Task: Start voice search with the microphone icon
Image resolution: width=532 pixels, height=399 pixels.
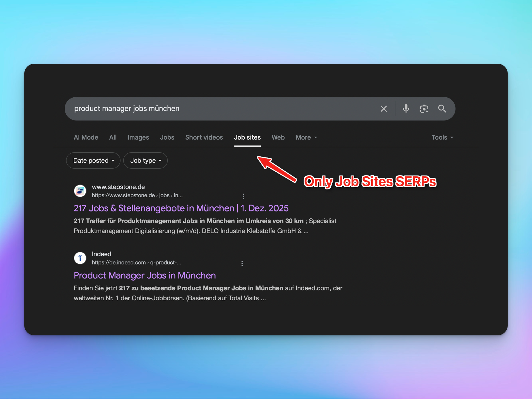Action: tap(406, 109)
